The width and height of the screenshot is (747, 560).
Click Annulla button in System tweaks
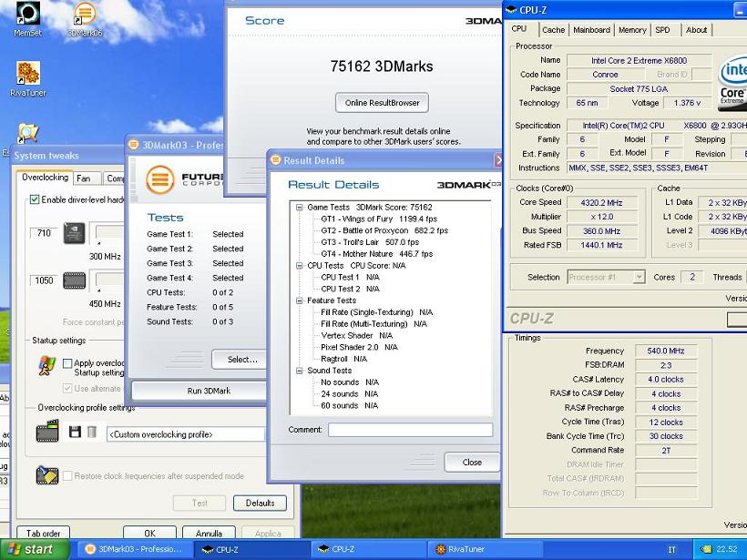point(209,534)
